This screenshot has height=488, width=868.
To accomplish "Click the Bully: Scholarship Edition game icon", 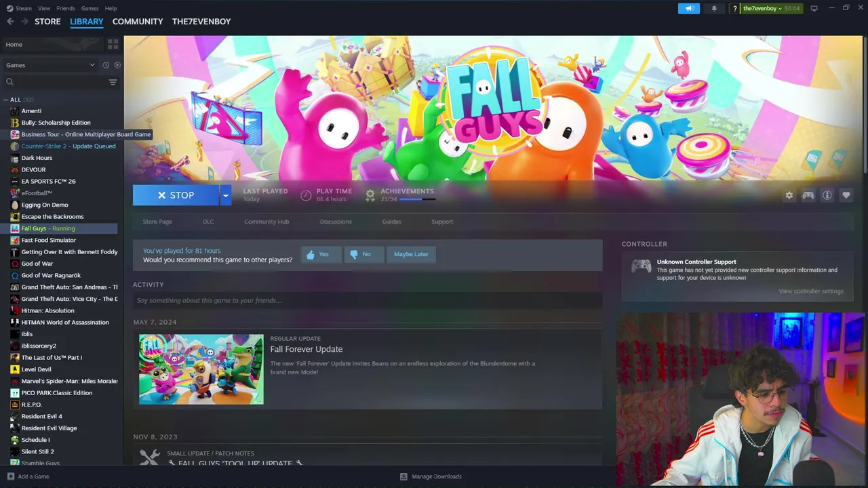I will pos(15,123).
